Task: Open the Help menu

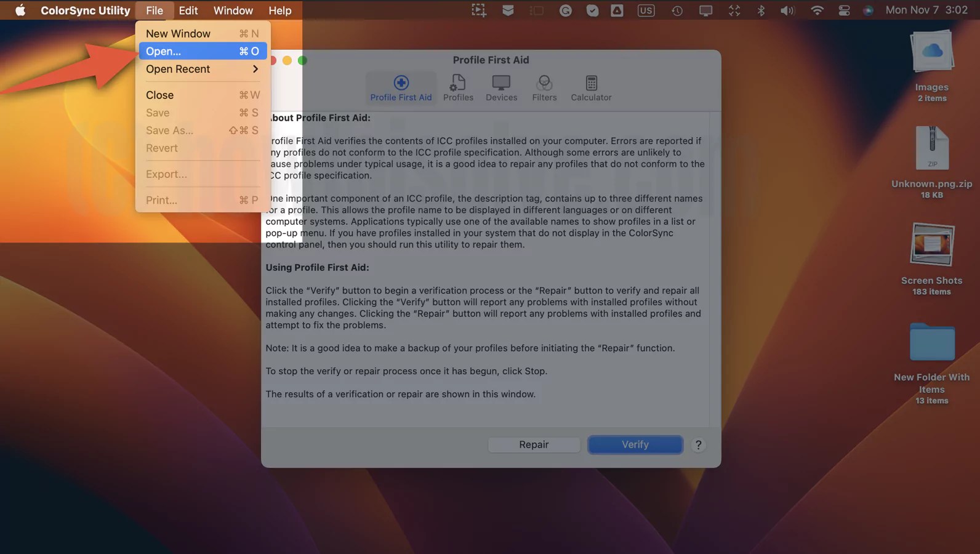Action: [x=280, y=10]
